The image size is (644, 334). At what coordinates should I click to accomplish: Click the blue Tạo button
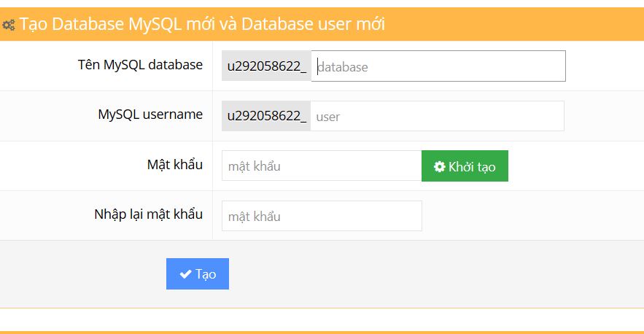[x=198, y=274]
